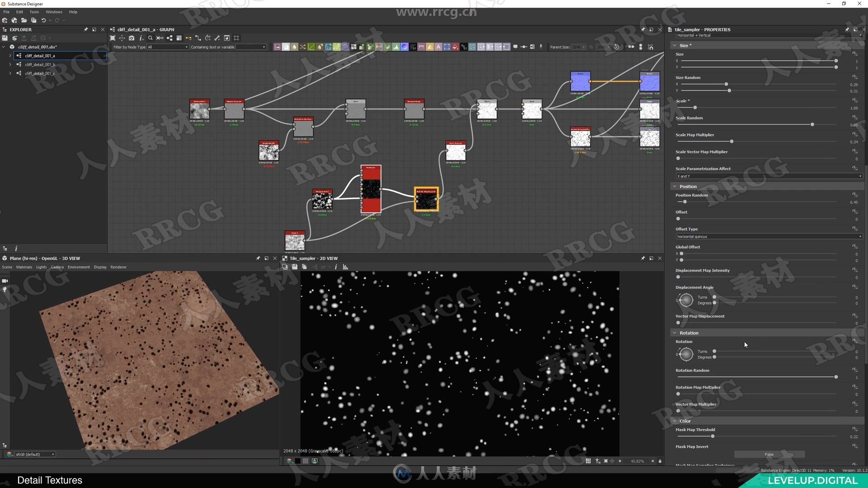This screenshot has height=488, width=868.
Task: Undock the Explorer panel
Action: (x=94, y=29)
